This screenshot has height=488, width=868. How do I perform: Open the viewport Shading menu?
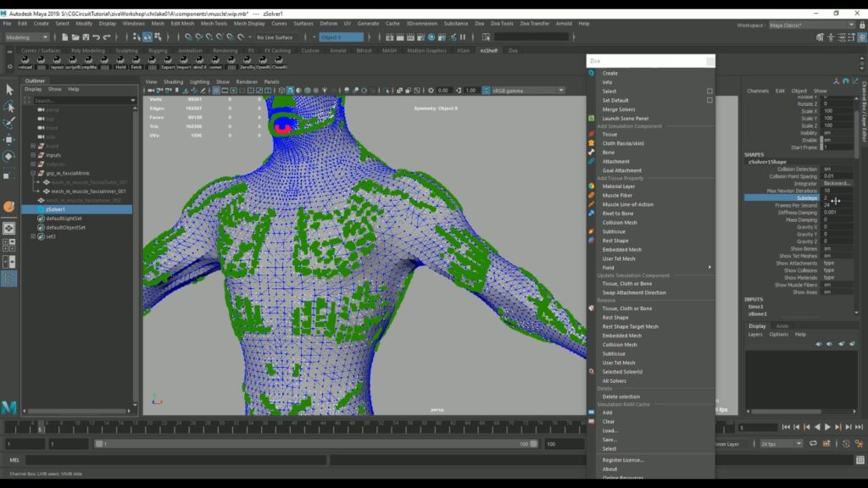pyautogui.click(x=173, y=81)
